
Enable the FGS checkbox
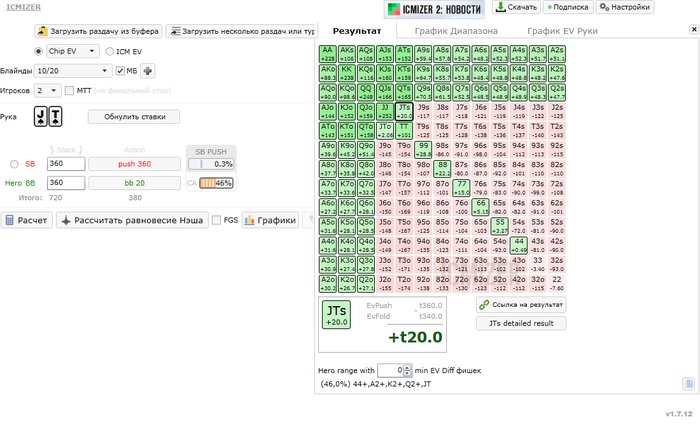pyautogui.click(x=217, y=220)
